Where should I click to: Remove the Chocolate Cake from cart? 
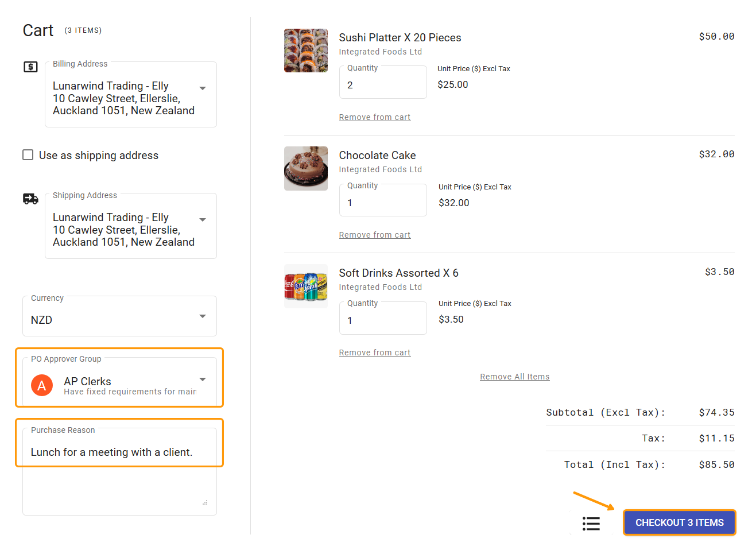pos(374,234)
